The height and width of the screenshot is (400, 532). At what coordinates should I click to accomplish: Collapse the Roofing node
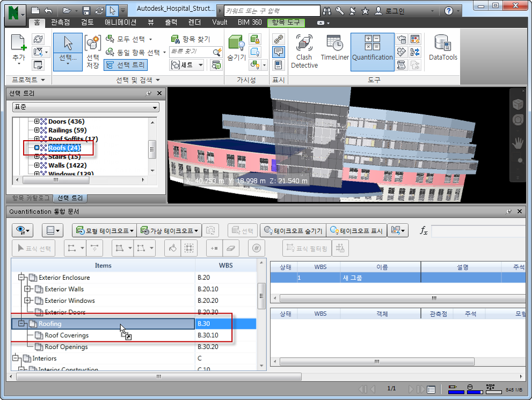tap(21, 323)
